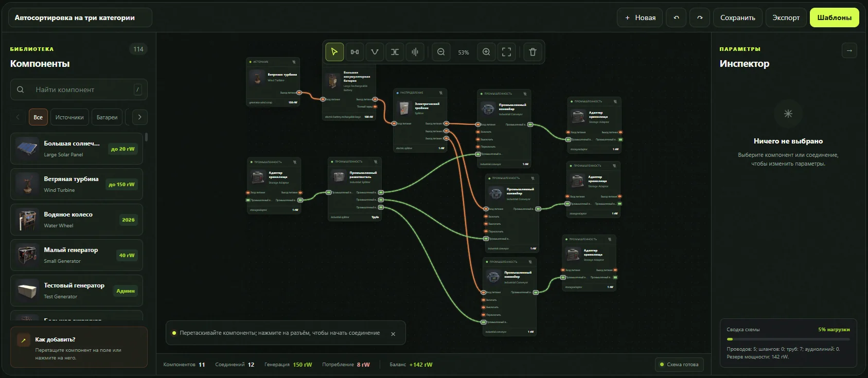Image resolution: width=868 pixels, height=378 pixels.
Task: Click the «Найти компонент» search field
Action: (x=79, y=89)
